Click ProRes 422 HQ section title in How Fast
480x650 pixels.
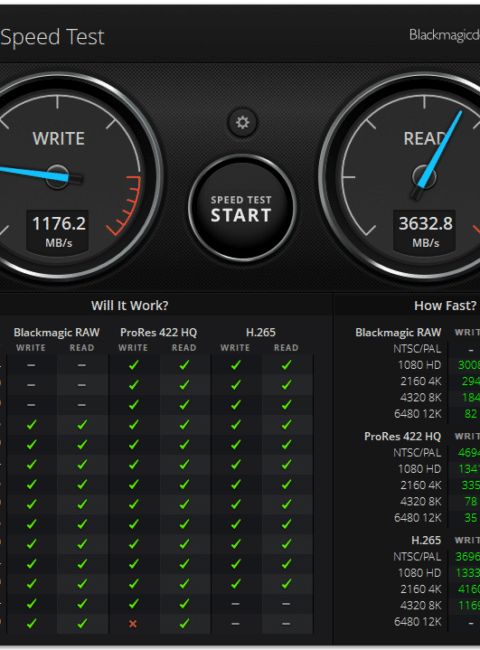(x=402, y=437)
